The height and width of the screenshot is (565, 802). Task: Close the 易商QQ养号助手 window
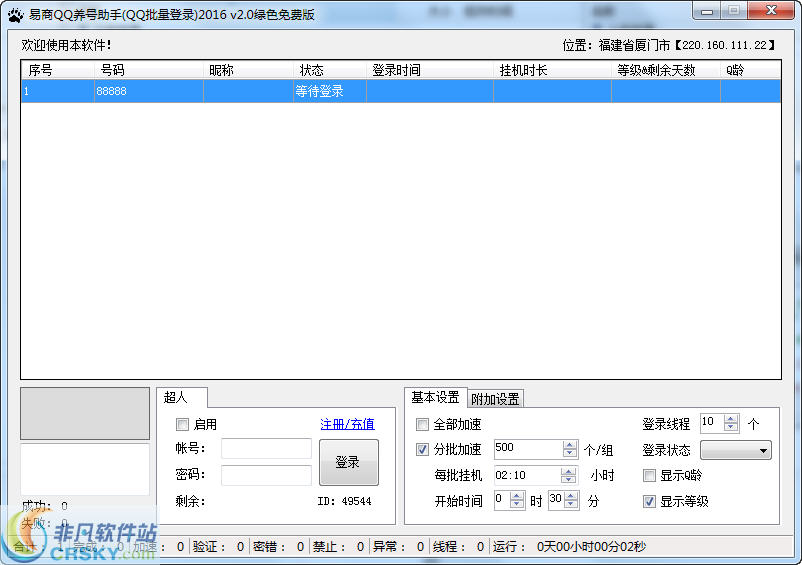pyautogui.click(x=771, y=10)
